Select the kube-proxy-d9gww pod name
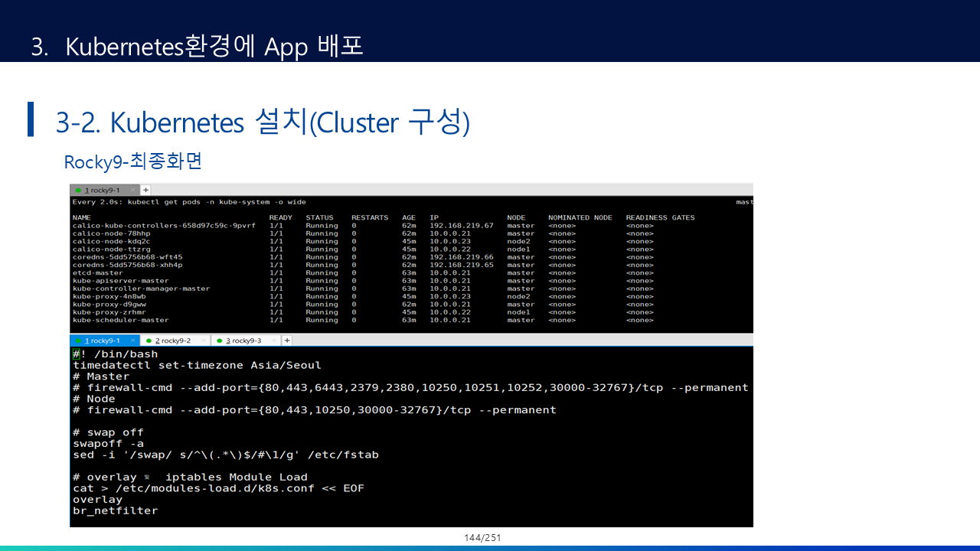 (x=109, y=305)
